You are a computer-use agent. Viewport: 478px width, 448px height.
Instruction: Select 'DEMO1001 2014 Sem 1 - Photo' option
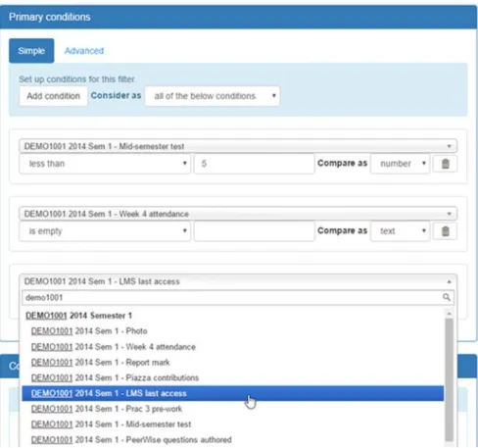tap(233, 331)
